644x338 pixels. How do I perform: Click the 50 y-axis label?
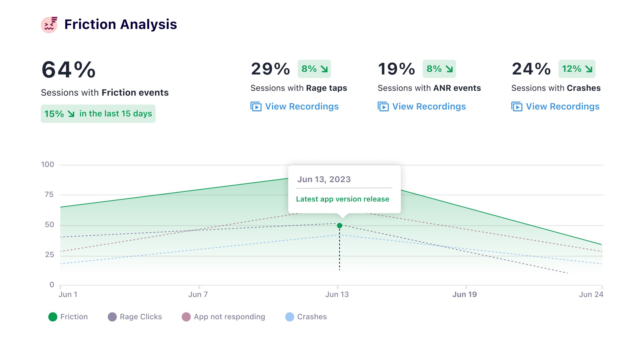click(x=49, y=225)
